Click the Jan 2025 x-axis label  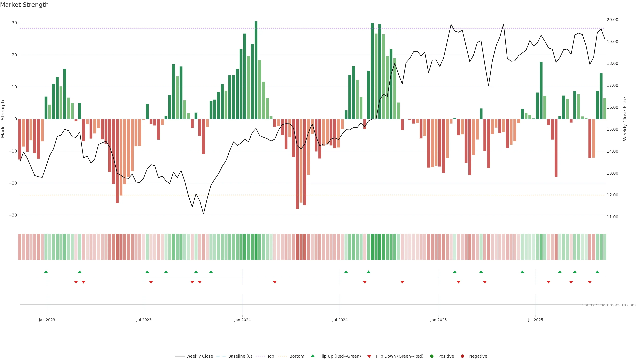(x=439, y=320)
